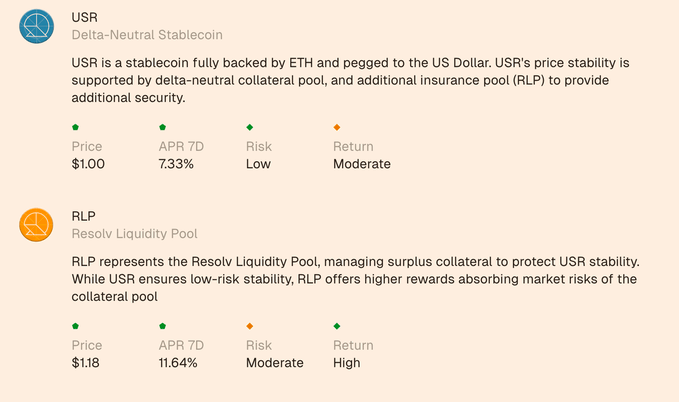The height and width of the screenshot is (402, 679).
Task: Click the USR description paragraph
Action: click(350, 80)
